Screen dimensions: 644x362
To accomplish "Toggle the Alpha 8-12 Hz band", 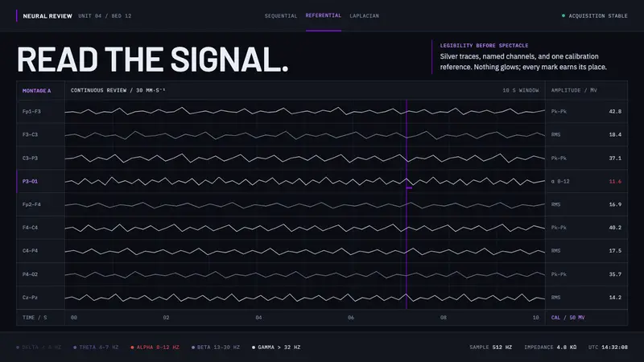I will [155, 348].
